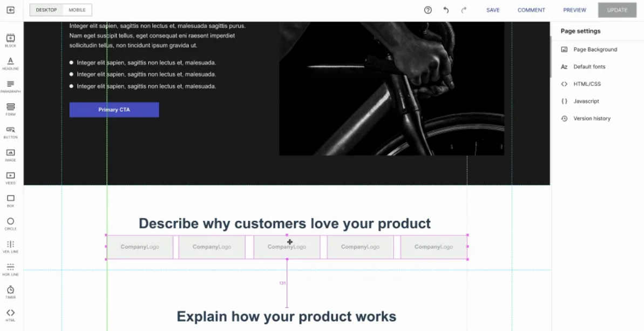Click the undo arrow icon

[446, 10]
